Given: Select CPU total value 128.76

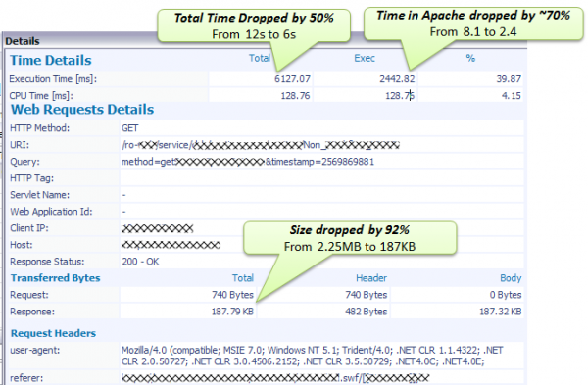Looking at the screenshot, I should [x=296, y=96].
